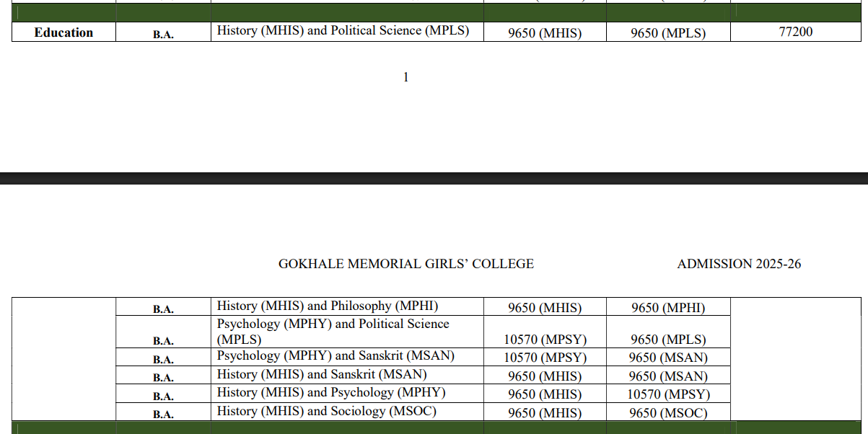868x434 pixels.
Task: Click page number 1 at page bottom
Action: coord(405,77)
